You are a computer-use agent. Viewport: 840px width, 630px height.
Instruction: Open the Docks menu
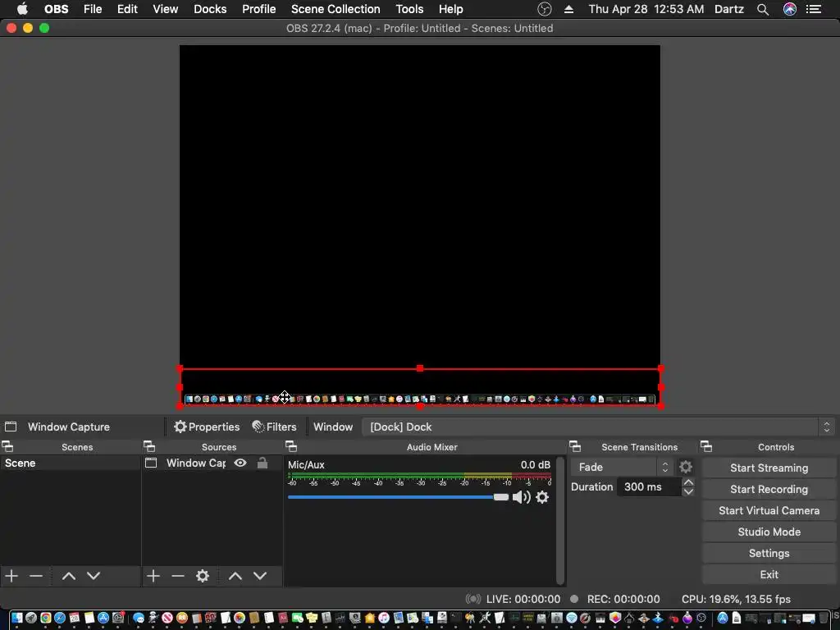210,9
